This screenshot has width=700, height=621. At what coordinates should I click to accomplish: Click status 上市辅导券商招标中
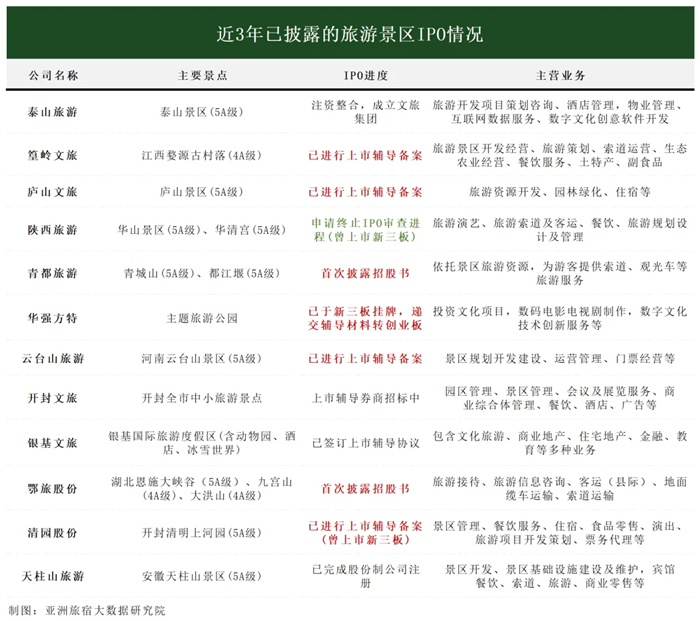pyautogui.click(x=366, y=398)
